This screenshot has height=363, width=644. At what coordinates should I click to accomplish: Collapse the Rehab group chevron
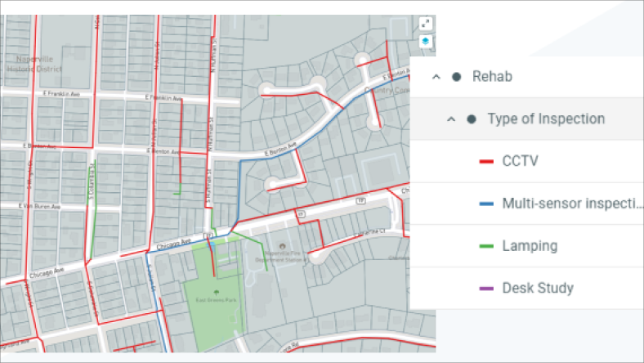[436, 77]
